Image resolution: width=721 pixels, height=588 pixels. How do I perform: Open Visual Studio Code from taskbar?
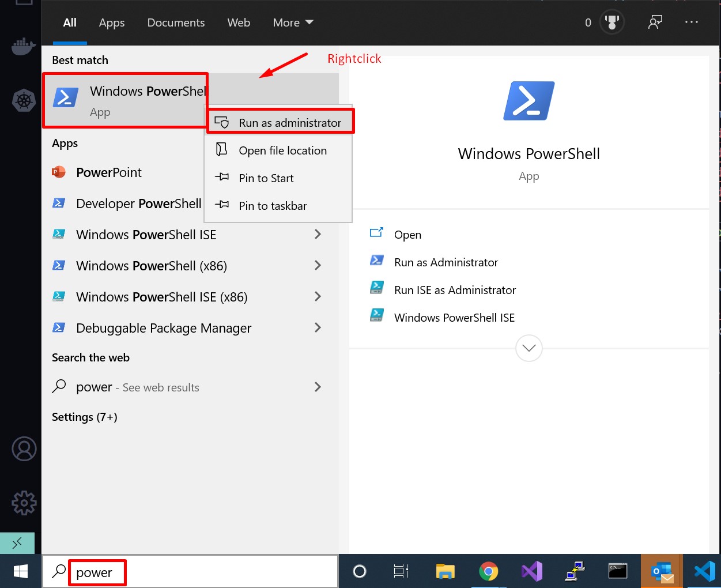click(704, 571)
